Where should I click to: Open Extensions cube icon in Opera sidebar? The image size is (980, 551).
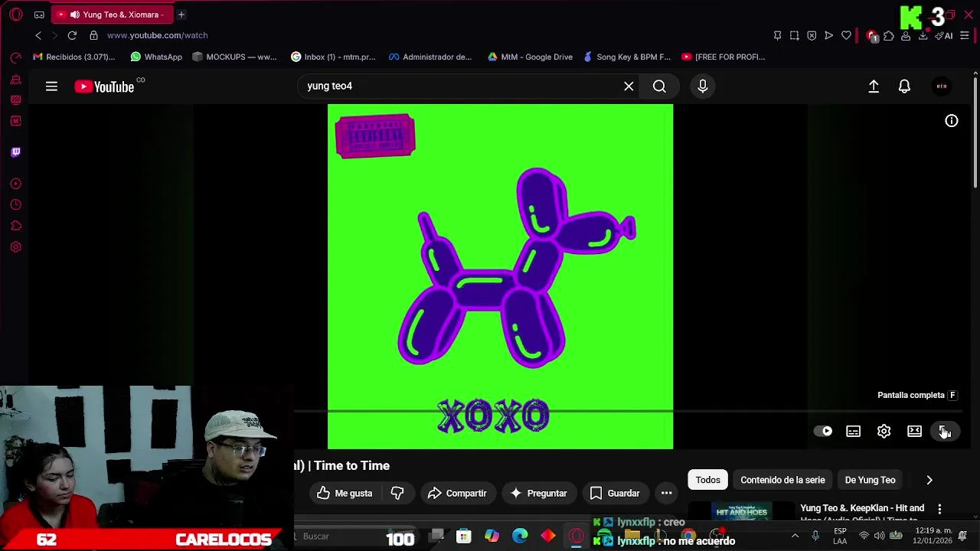(x=15, y=226)
